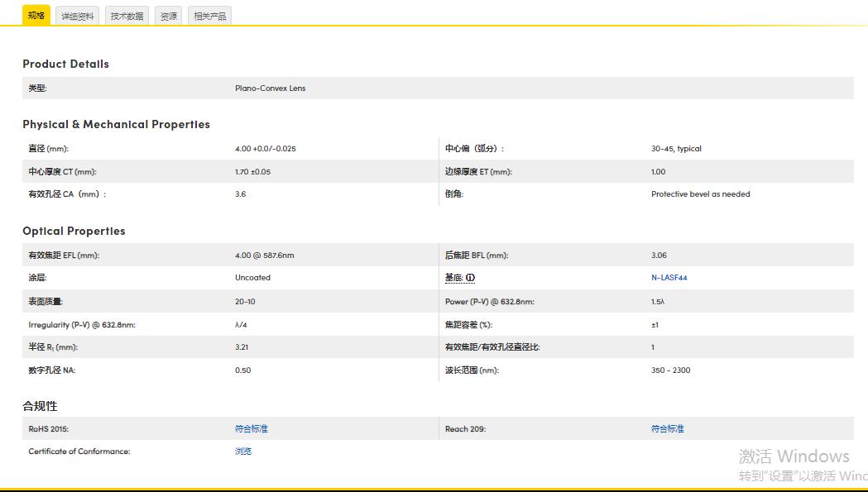
Task: Open the 规格 tab
Action: pos(36,15)
